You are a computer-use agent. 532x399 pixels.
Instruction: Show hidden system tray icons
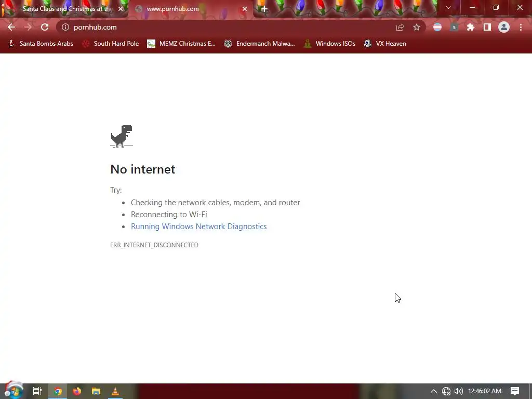(x=434, y=391)
